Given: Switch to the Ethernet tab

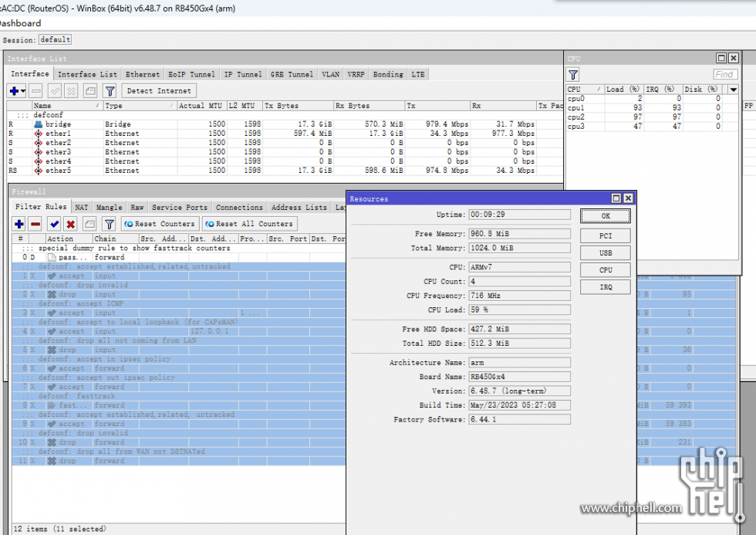Looking at the screenshot, I should (x=143, y=74).
